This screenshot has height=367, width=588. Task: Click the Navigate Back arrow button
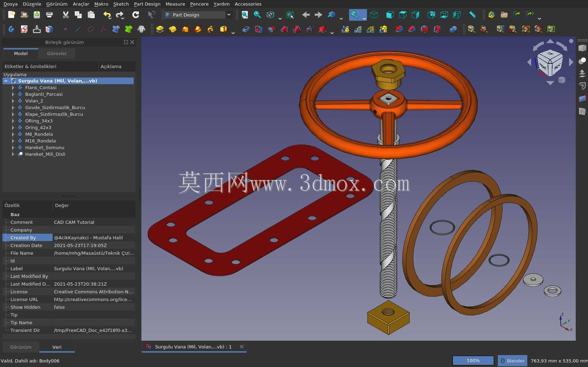(x=306, y=15)
